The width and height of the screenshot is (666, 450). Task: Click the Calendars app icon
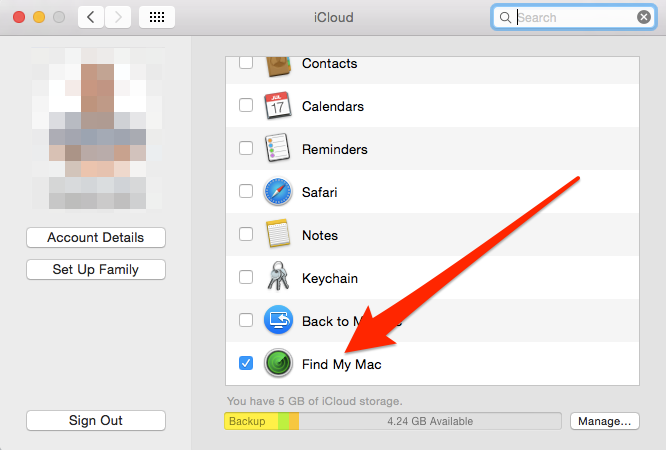click(x=278, y=105)
